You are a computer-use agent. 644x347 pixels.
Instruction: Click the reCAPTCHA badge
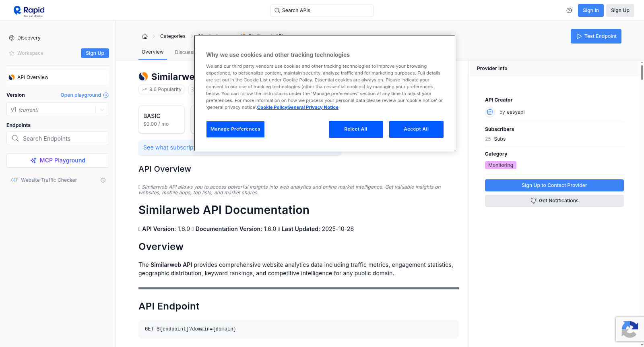point(630,329)
